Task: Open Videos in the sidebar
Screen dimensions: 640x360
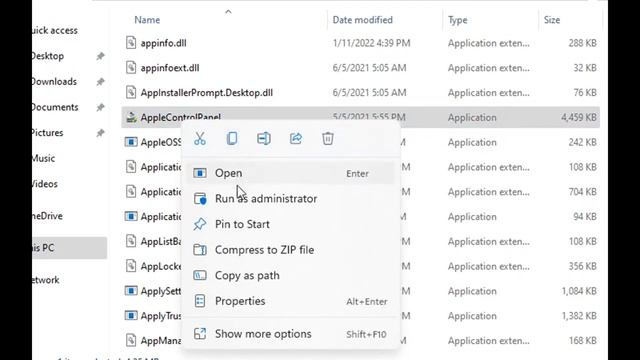Action: pos(45,184)
